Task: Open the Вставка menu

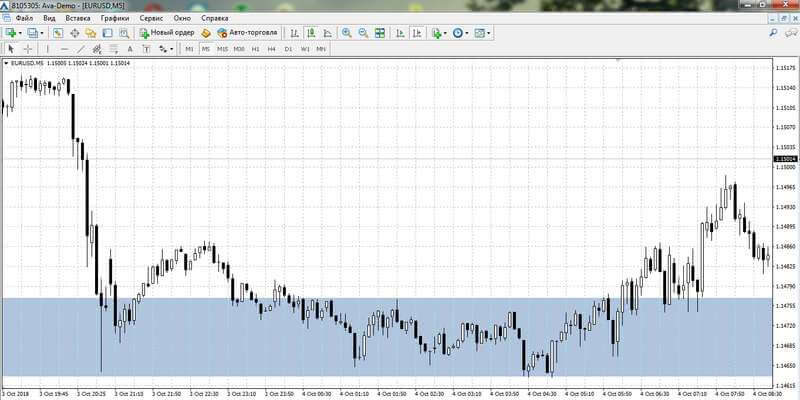Action: 78,18
